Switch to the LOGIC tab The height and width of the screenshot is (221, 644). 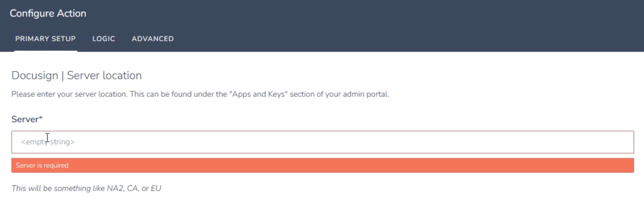103,39
